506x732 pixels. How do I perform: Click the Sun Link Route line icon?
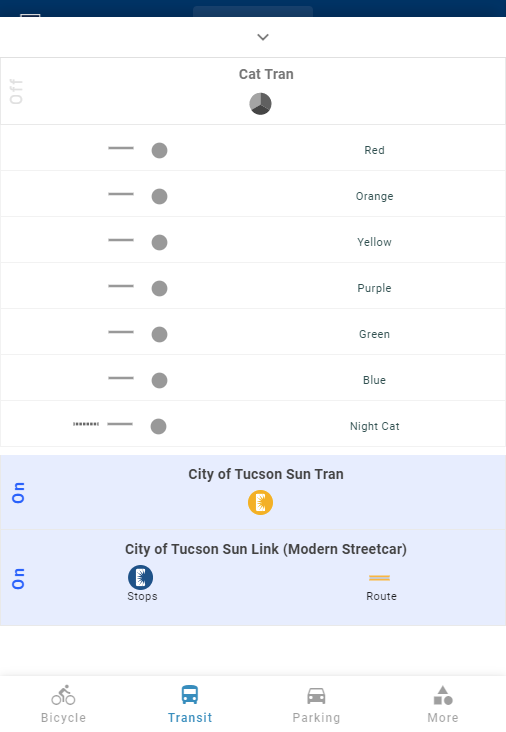tap(380, 578)
